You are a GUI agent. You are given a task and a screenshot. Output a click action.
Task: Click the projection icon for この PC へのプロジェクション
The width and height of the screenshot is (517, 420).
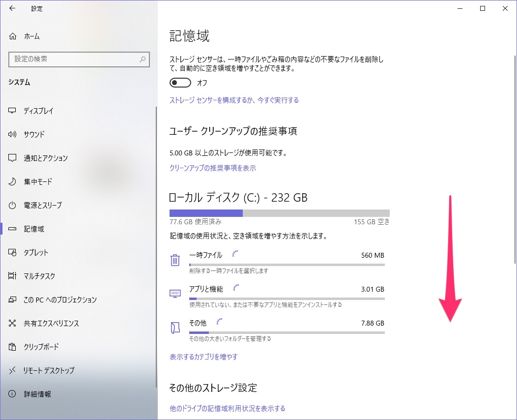(x=12, y=300)
